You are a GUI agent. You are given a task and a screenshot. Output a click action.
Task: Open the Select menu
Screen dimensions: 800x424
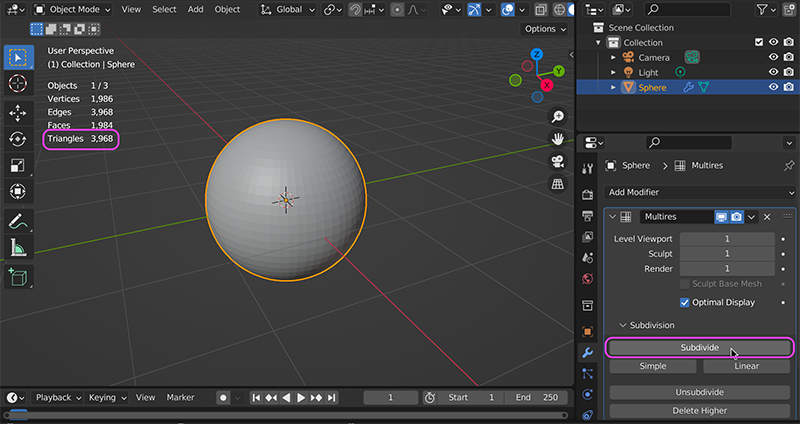point(164,9)
